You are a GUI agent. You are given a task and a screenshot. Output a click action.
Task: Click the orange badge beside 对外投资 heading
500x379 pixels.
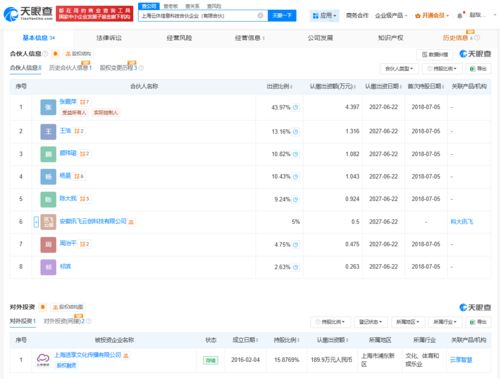coord(42,307)
